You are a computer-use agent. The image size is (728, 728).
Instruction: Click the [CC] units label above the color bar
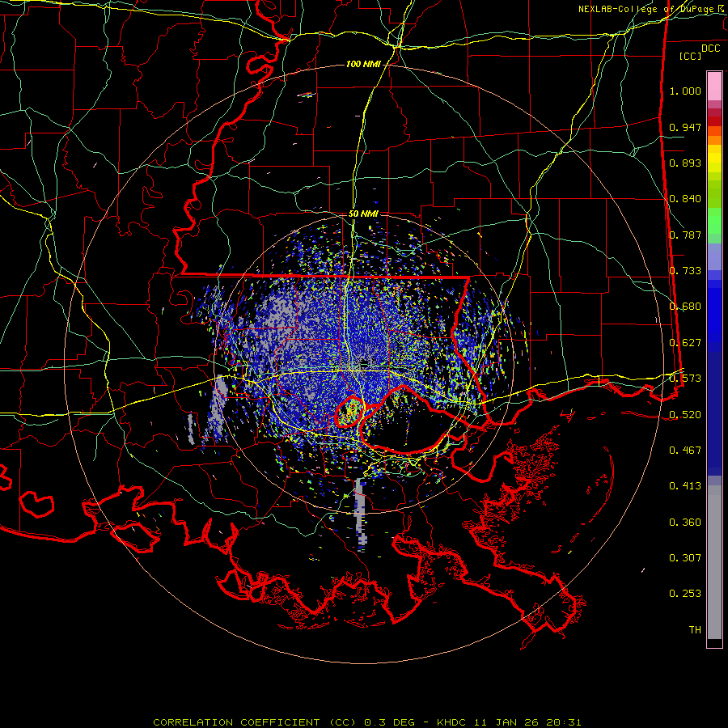coord(691,56)
